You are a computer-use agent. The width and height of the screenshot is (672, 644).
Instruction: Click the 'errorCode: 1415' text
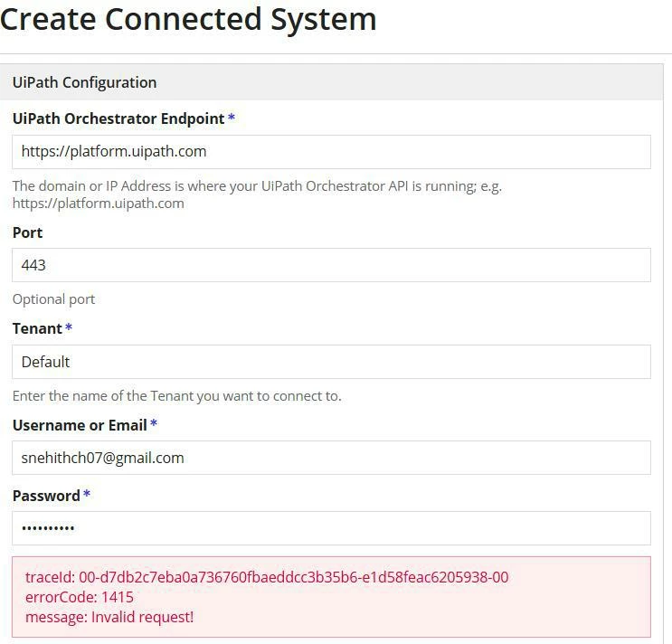coord(80,597)
